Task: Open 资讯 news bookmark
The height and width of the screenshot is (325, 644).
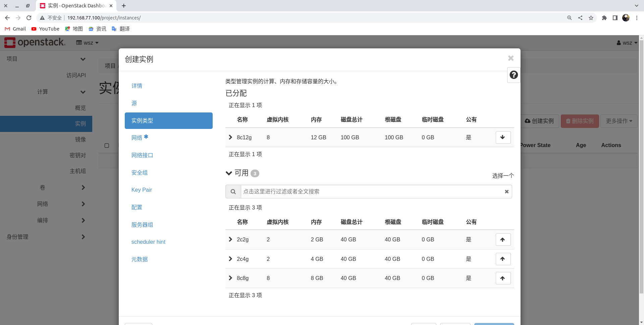Action: pos(97,29)
